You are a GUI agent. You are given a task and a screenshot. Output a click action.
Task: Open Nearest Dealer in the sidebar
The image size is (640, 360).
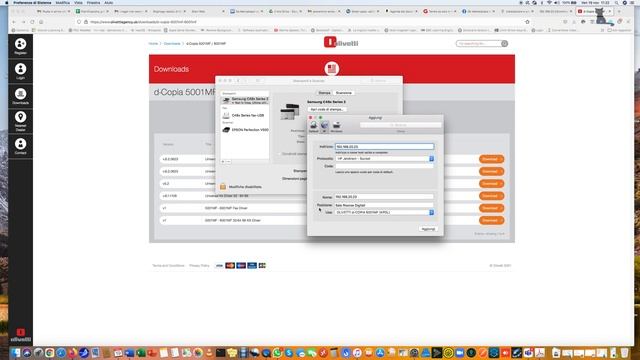click(x=20, y=121)
